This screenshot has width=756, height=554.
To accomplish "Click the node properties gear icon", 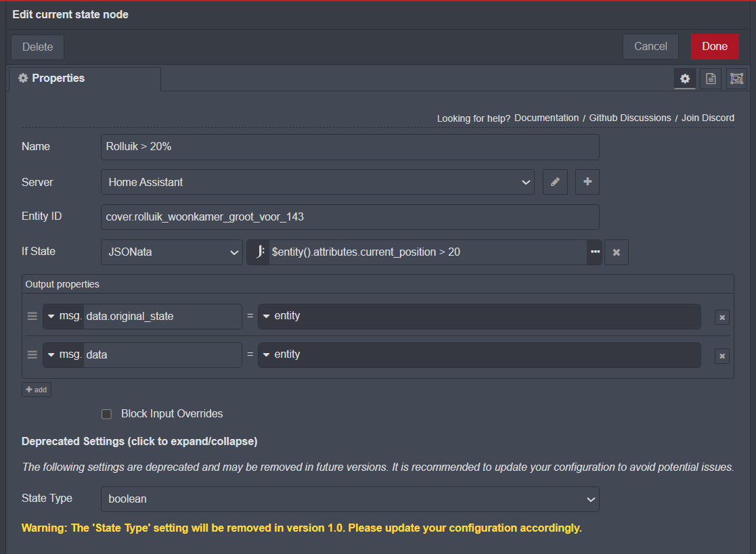I will click(x=685, y=78).
